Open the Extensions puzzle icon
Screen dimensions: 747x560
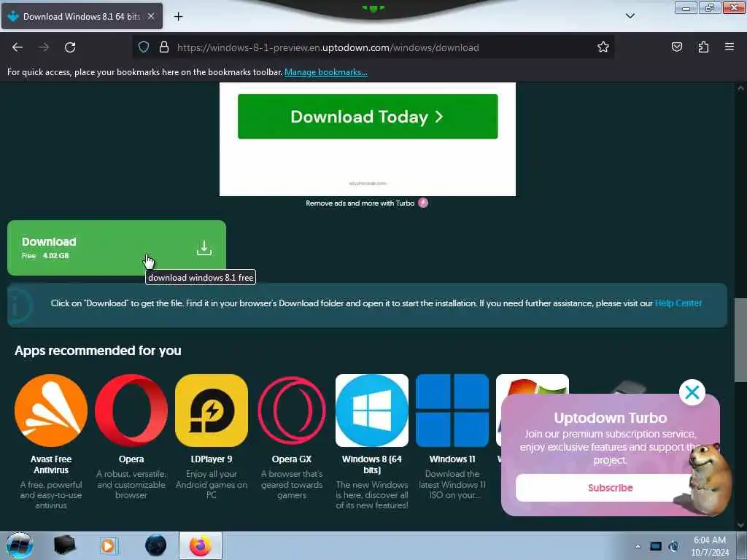703,47
